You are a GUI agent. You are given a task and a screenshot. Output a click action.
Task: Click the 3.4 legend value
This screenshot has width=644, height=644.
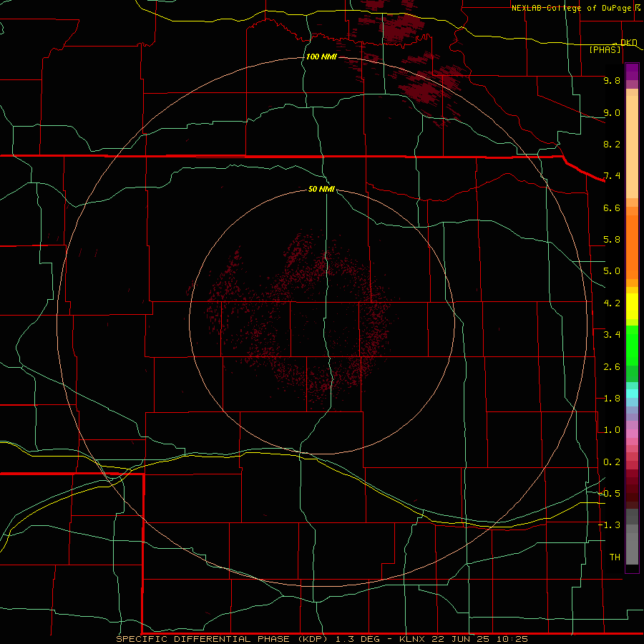click(612, 335)
